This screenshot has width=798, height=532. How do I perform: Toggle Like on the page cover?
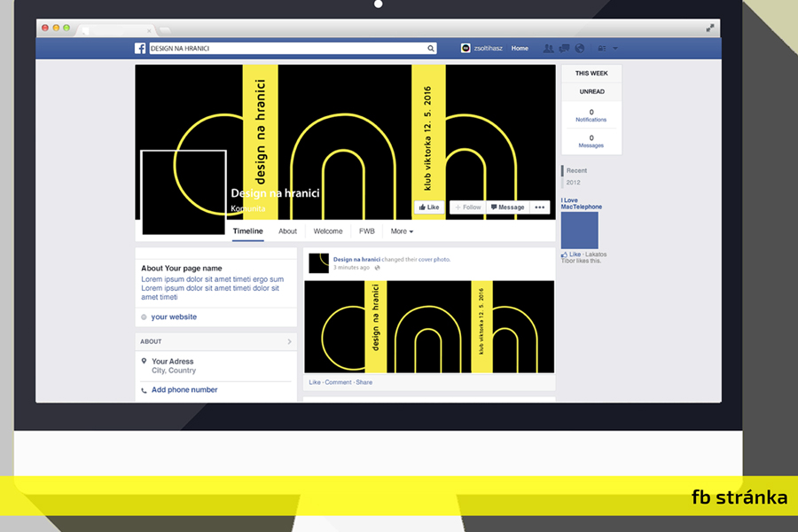tap(428, 207)
